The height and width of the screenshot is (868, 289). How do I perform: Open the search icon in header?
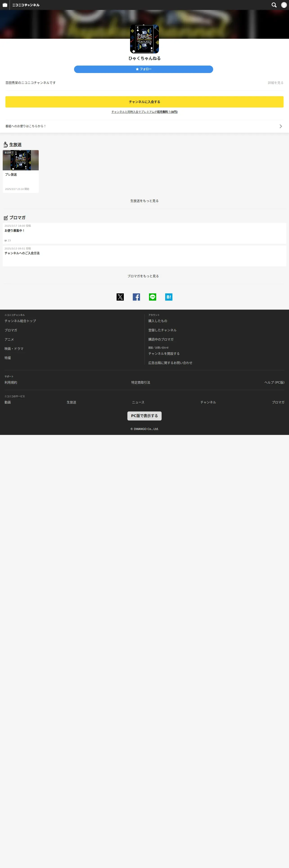coord(274,5)
